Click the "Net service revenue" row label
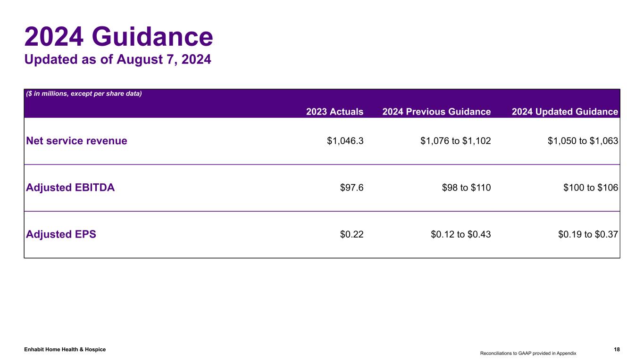This screenshot has height=362, width=644. click(x=76, y=140)
